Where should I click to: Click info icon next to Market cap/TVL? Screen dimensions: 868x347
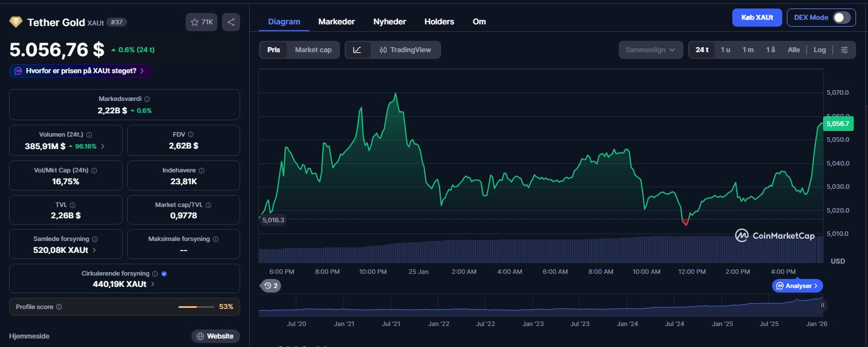(208, 205)
